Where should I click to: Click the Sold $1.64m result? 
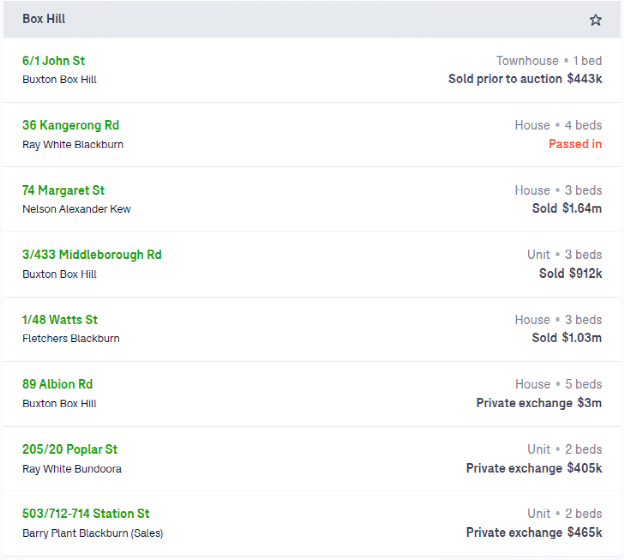pyautogui.click(x=567, y=209)
